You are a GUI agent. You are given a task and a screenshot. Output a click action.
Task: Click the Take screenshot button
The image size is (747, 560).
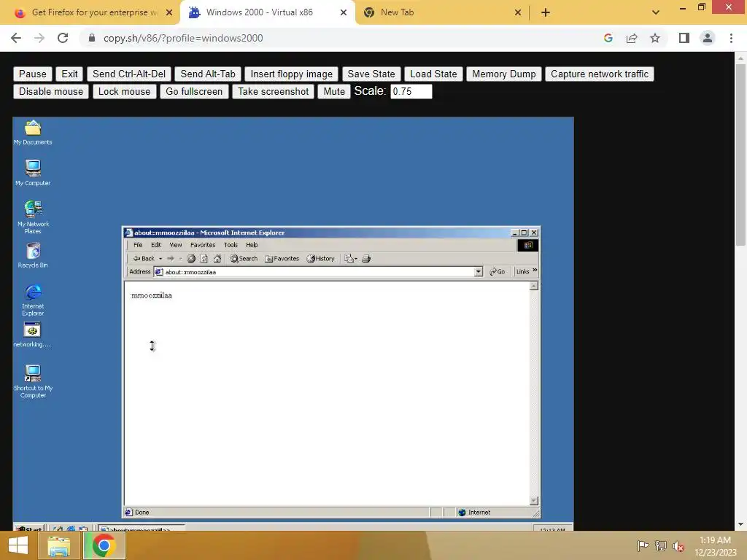[x=273, y=91]
